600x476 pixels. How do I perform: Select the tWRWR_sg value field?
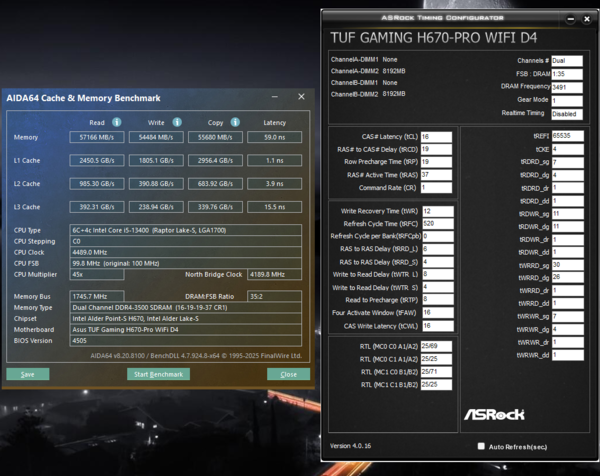coord(568,316)
